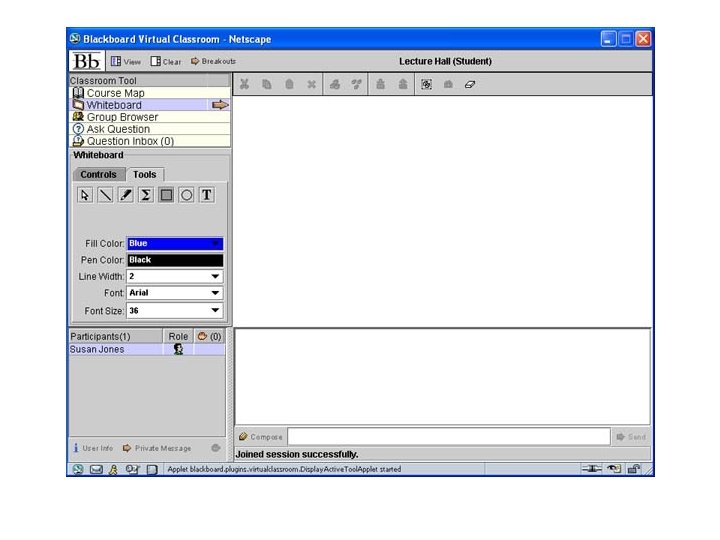This screenshot has height=540, width=720.
Task: Click the copy whiteboard toolbar icon
Action: (267, 84)
